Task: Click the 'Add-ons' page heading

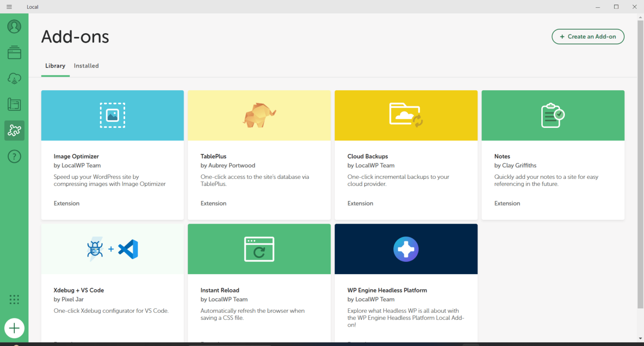Action: click(75, 37)
